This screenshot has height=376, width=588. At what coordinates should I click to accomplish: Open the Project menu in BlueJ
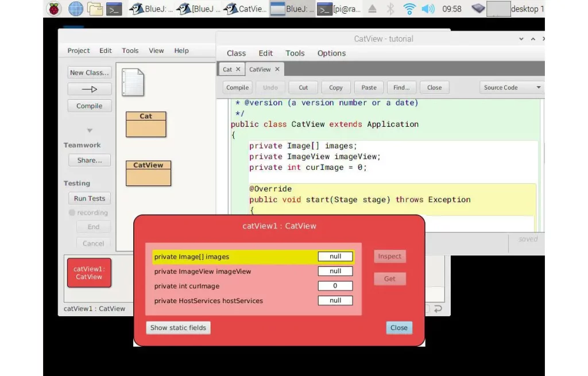pyautogui.click(x=78, y=51)
